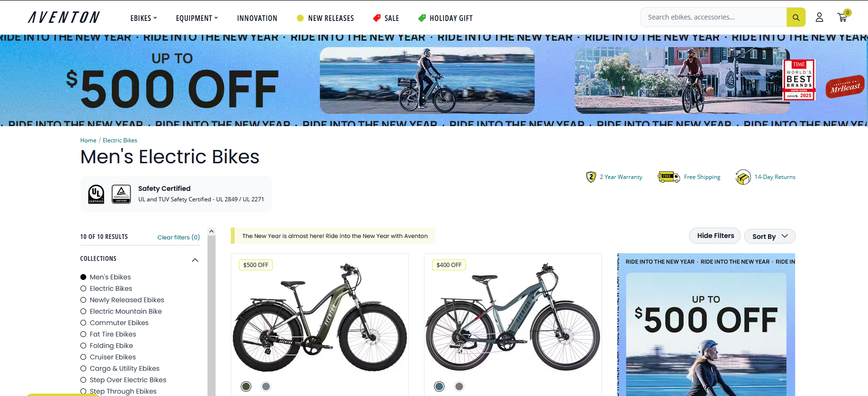Image resolution: width=868 pixels, height=396 pixels.
Task: Click the 14-Day Returns box icon
Action: click(743, 177)
